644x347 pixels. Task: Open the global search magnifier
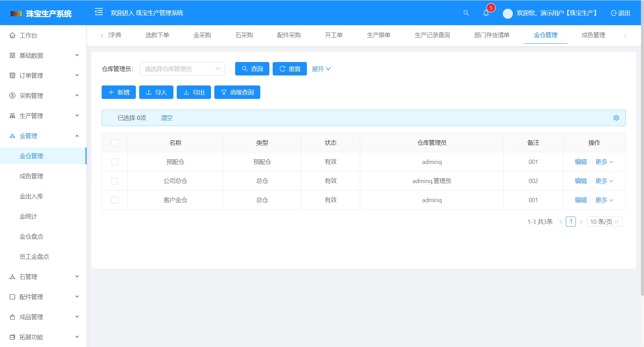click(x=466, y=13)
